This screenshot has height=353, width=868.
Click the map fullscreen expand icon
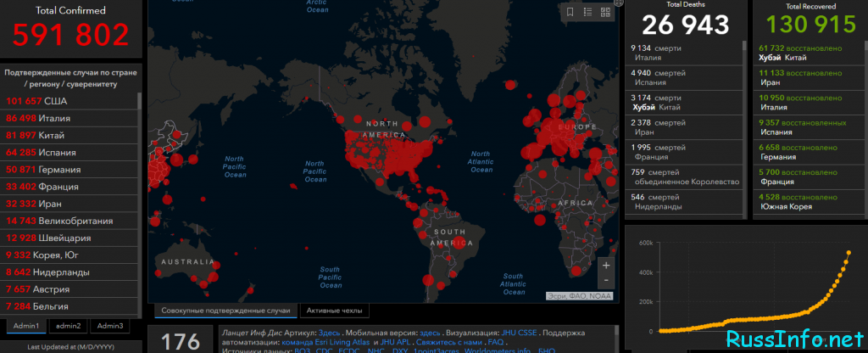click(619, 3)
